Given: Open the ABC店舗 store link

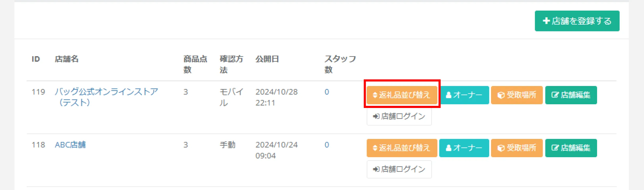Looking at the screenshot, I should point(70,145).
